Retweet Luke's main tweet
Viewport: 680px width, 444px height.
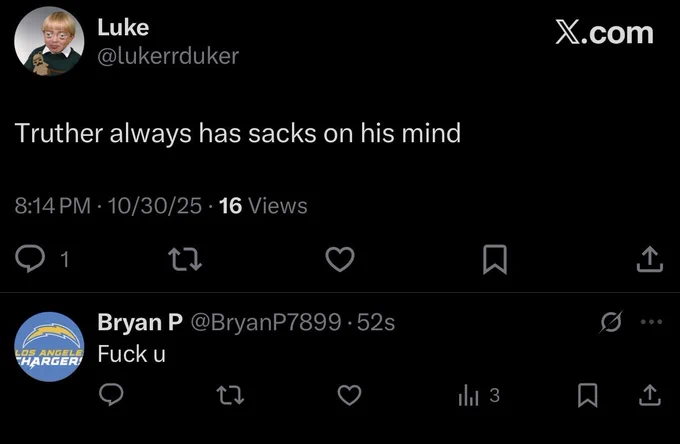(185, 259)
